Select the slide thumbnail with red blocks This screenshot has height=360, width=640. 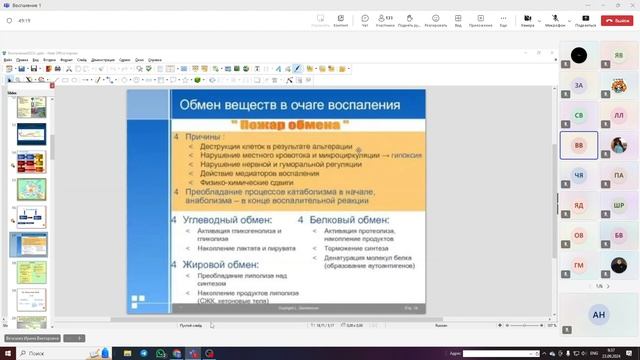coord(31,162)
